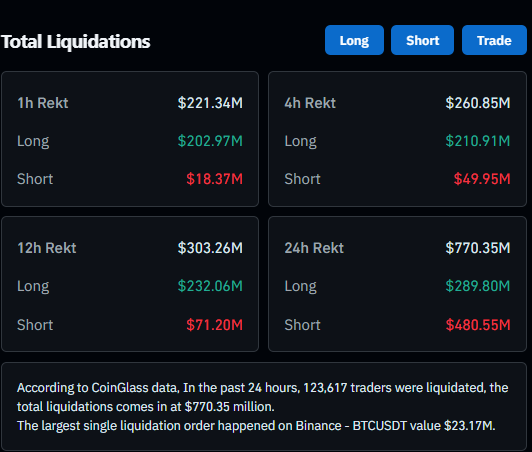Open the Trade button
Viewport: 532px width, 452px height.
[494, 40]
